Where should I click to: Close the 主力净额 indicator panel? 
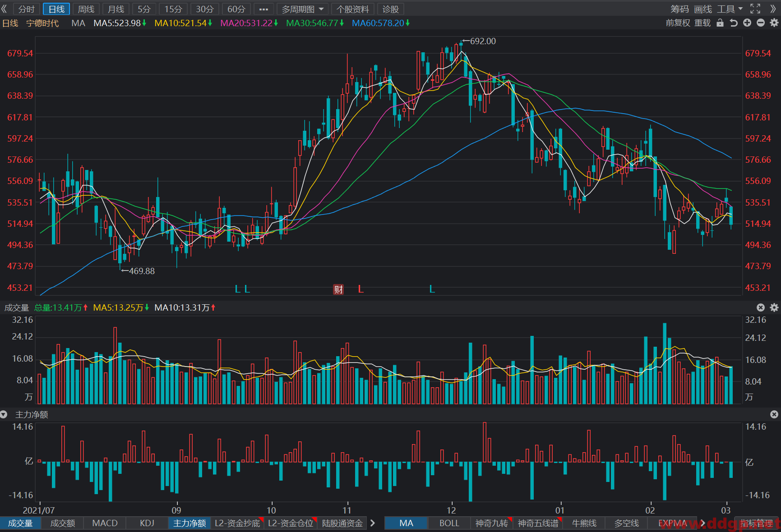click(774, 414)
